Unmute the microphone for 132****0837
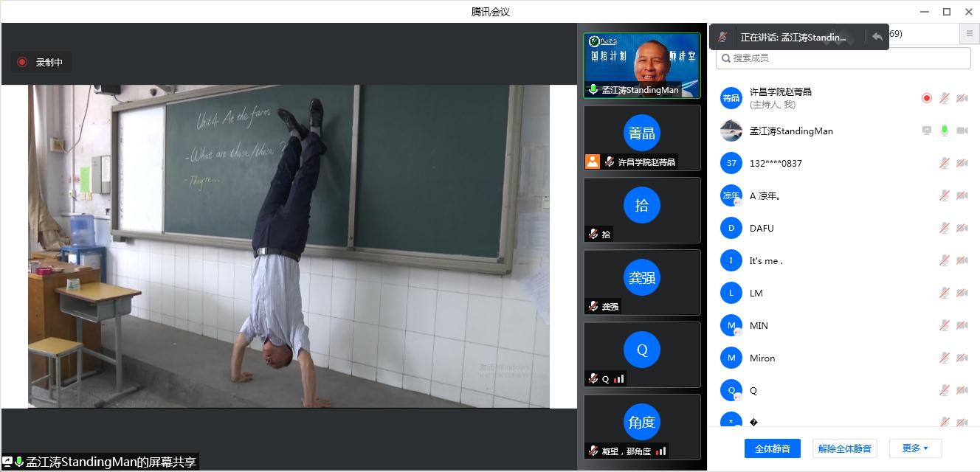This screenshot has height=472, width=980. [x=945, y=163]
